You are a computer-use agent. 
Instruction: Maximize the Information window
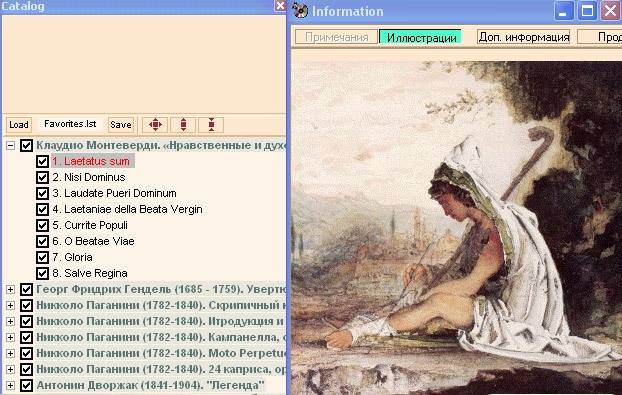click(x=587, y=11)
